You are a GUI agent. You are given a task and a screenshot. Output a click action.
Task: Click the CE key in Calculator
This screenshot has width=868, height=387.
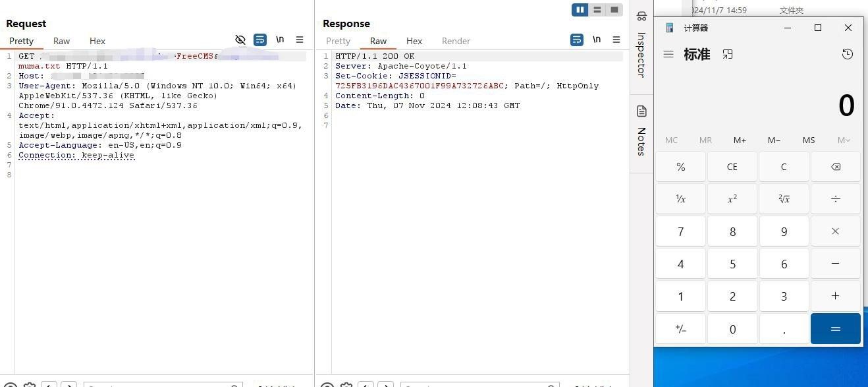point(732,167)
